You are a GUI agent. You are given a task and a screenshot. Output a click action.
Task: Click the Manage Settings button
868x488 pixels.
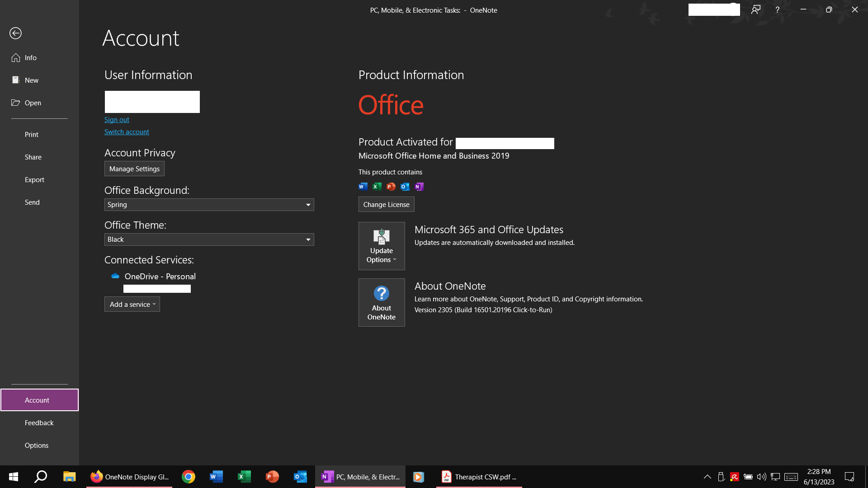[134, 169]
